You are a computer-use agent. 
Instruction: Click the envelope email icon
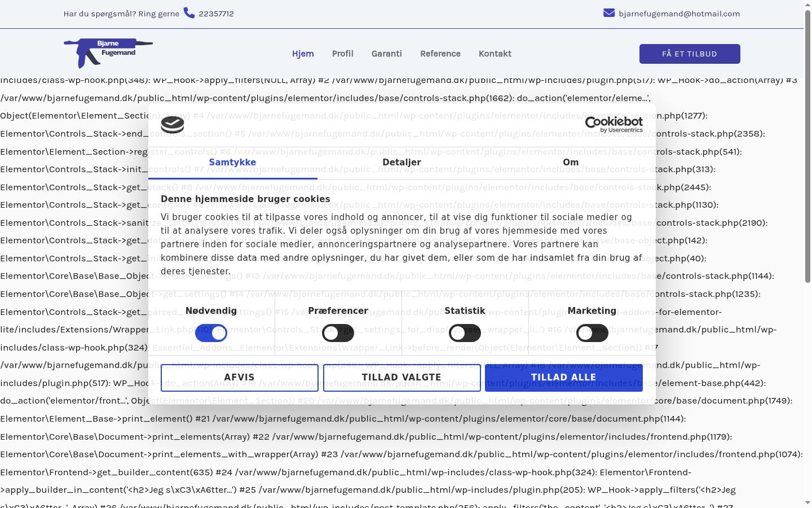[x=609, y=13]
